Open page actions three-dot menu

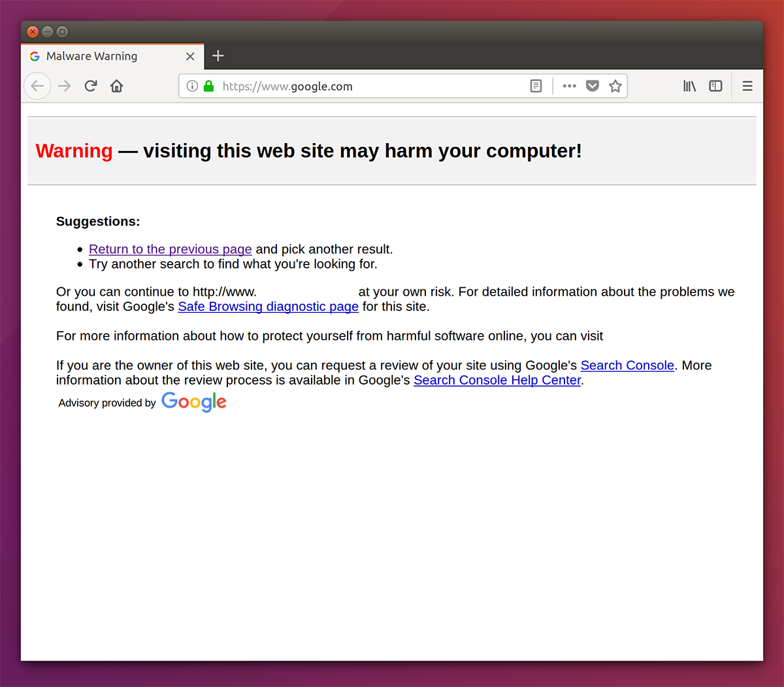pos(570,86)
